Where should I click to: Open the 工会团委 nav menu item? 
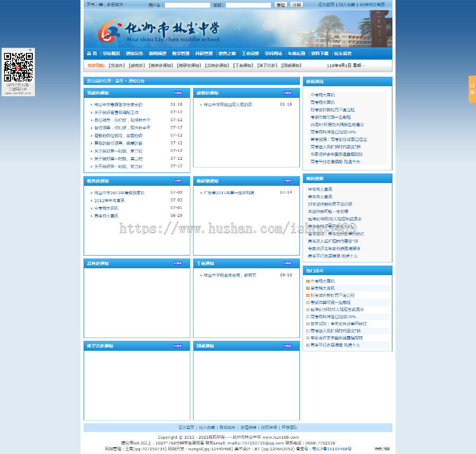[x=250, y=53]
